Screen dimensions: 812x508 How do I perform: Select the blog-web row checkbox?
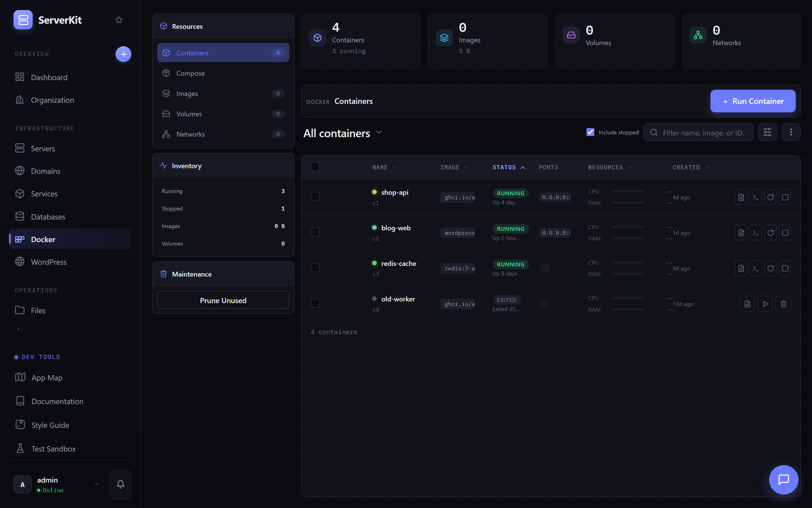coord(315,232)
